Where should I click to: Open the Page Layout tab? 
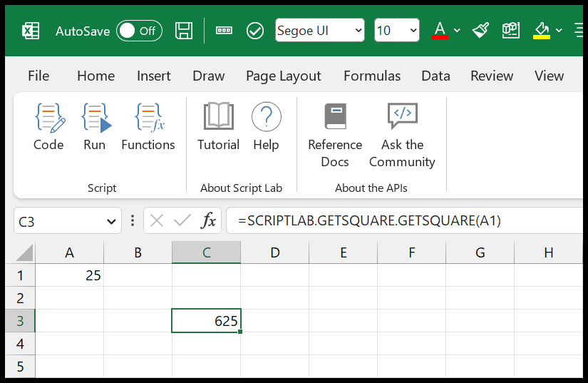(284, 76)
